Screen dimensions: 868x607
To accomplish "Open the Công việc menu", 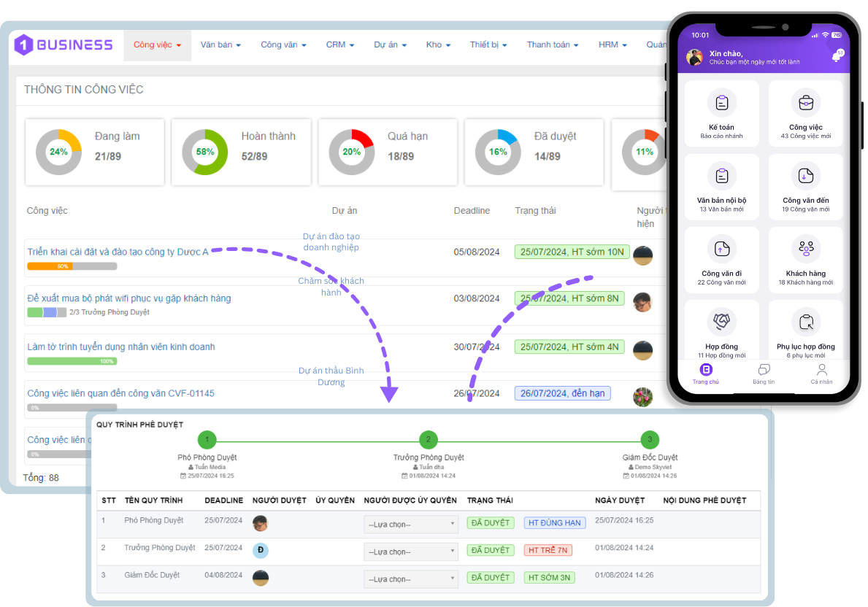I will coord(157,45).
